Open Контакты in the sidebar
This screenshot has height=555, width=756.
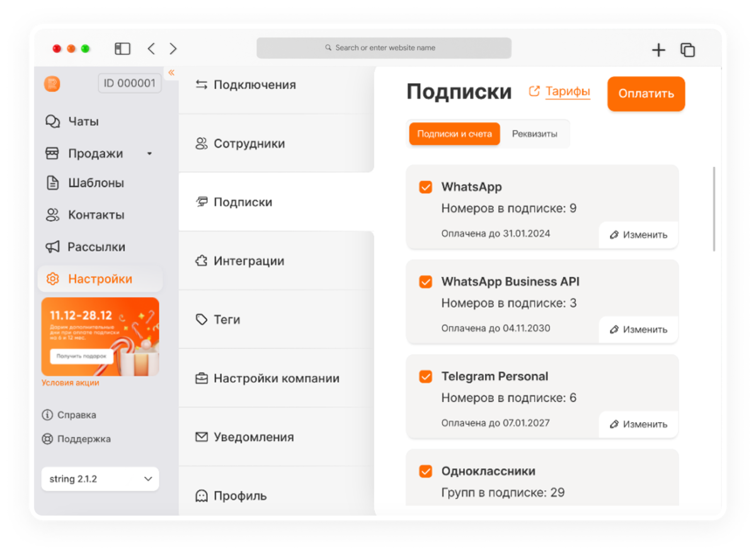[x=84, y=215]
